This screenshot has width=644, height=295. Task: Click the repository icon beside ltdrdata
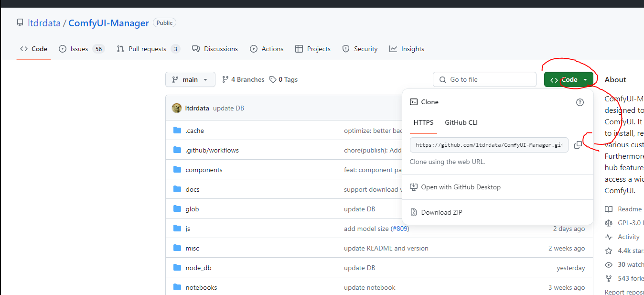[x=20, y=23]
